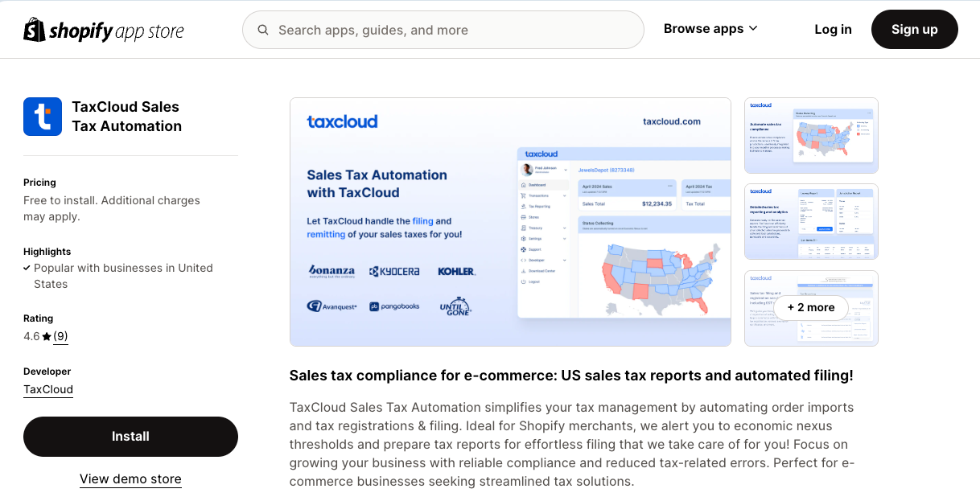Click the Shopify app store logo
The width and height of the screenshot is (980, 497).
coord(104,30)
